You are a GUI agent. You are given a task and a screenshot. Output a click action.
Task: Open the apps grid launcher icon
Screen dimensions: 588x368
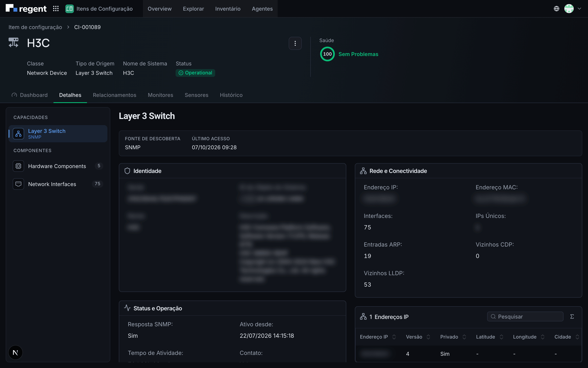pyautogui.click(x=56, y=9)
